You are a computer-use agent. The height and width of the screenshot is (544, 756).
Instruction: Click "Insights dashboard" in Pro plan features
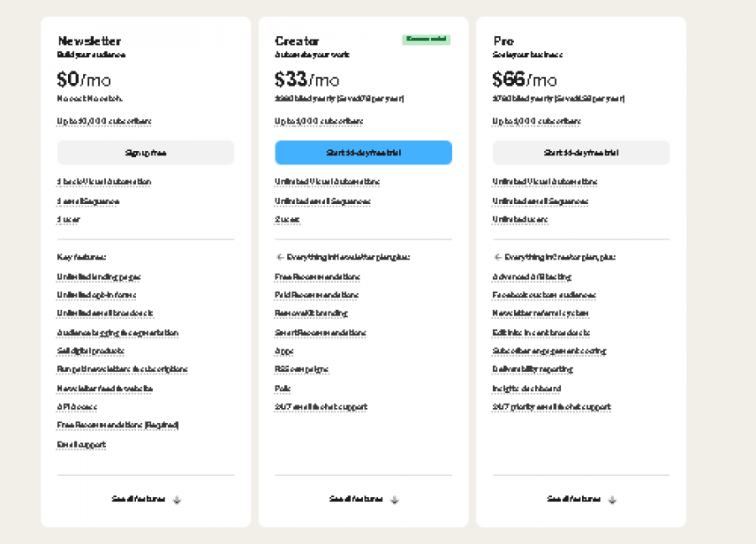(x=525, y=388)
